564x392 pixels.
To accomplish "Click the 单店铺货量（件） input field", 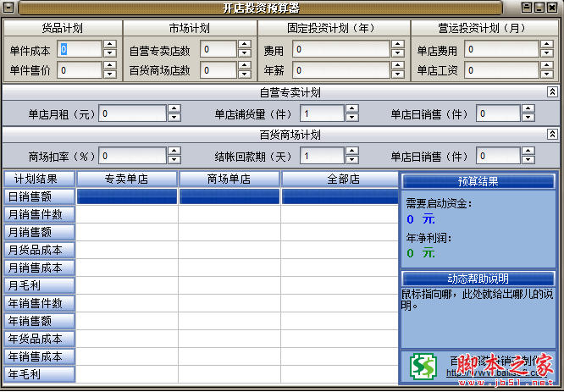I will click(323, 113).
